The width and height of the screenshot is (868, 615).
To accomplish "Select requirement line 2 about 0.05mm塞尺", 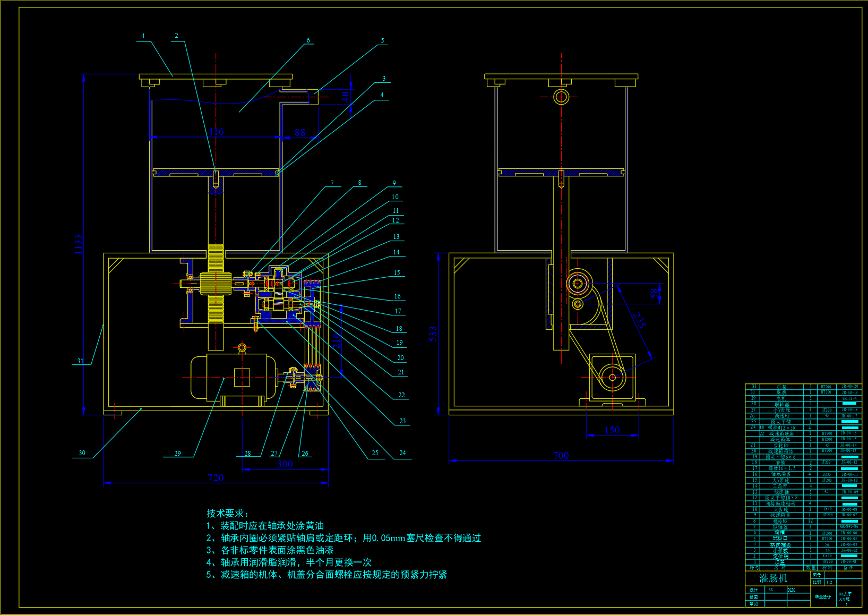I will click(343, 538).
